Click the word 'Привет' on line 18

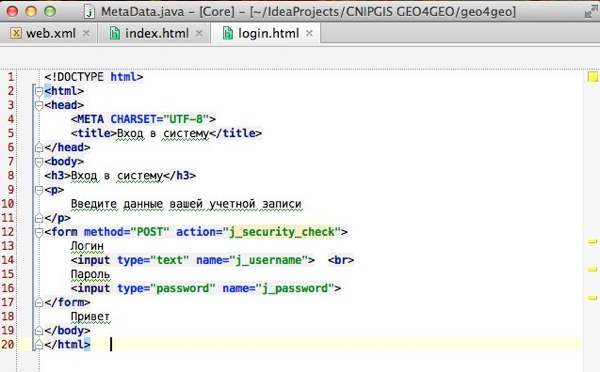click(90, 317)
